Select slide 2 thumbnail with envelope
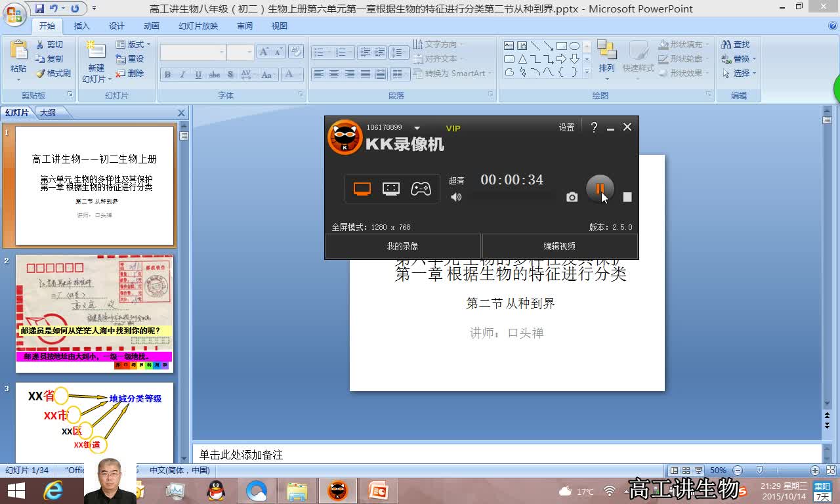 click(x=94, y=313)
